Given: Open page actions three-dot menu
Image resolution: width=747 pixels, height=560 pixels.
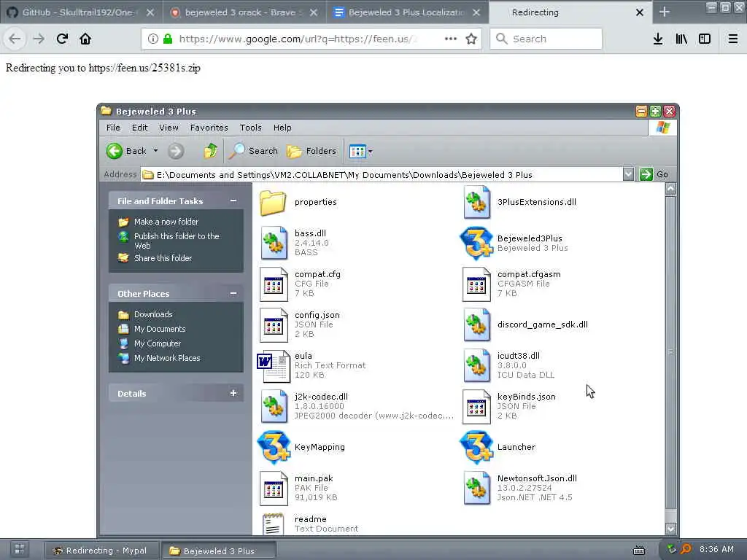Looking at the screenshot, I should coord(451,39).
